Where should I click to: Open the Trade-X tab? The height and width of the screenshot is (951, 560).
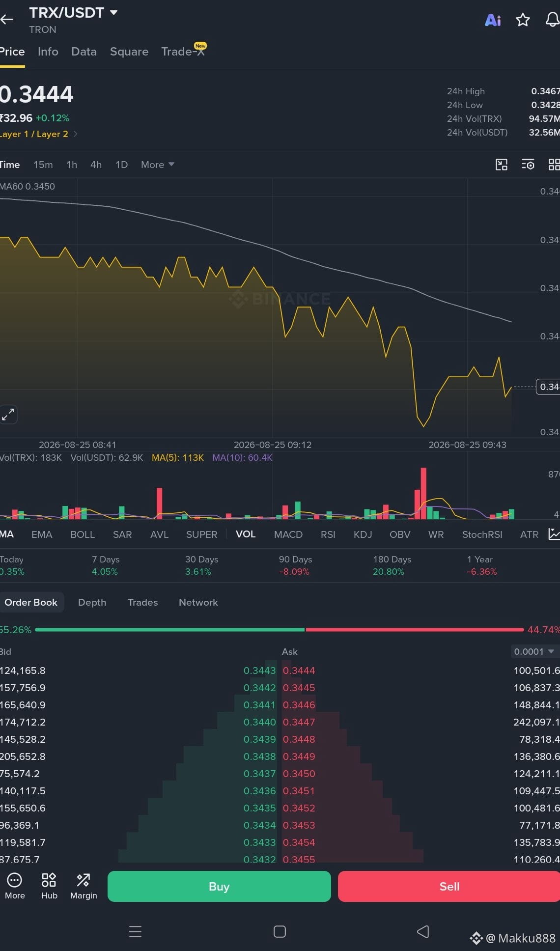pyautogui.click(x=183, y=51)
